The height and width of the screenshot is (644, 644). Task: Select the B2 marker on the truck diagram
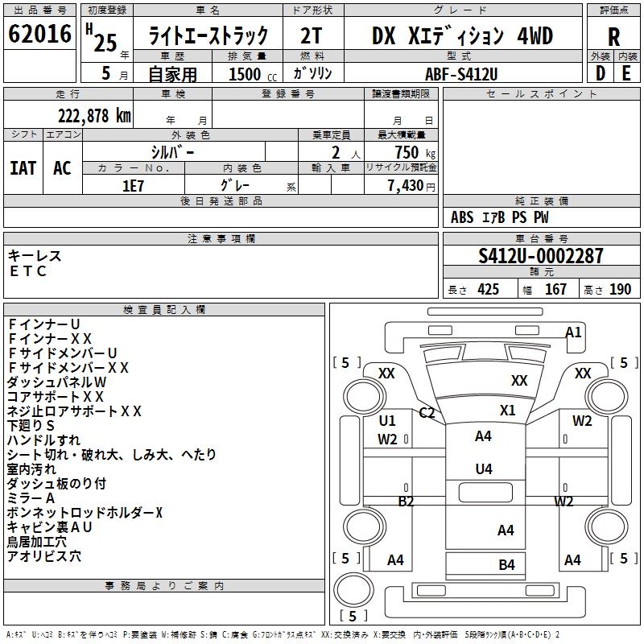pyautogui.click(x=407, y=502)
